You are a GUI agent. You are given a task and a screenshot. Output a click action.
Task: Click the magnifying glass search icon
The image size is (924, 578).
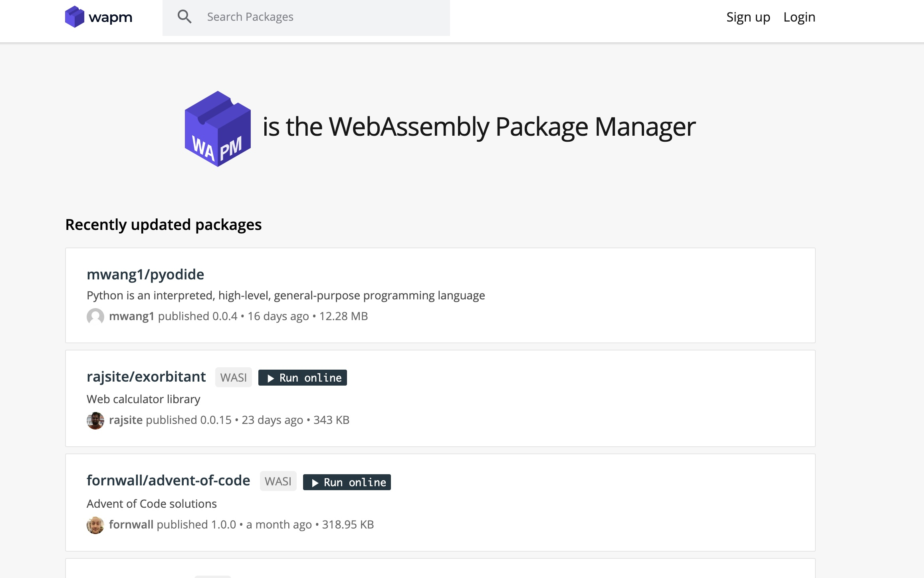click(x=184, y=17)
